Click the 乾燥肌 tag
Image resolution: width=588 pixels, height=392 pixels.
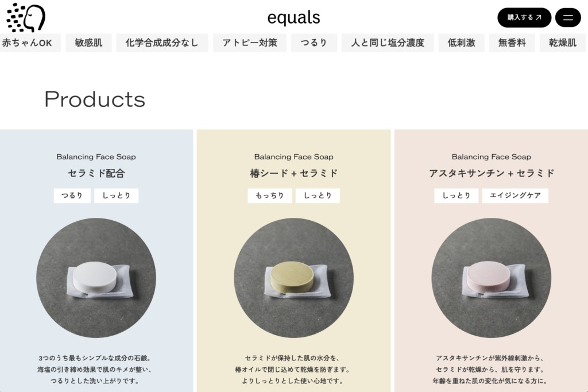tap(563, 43)
